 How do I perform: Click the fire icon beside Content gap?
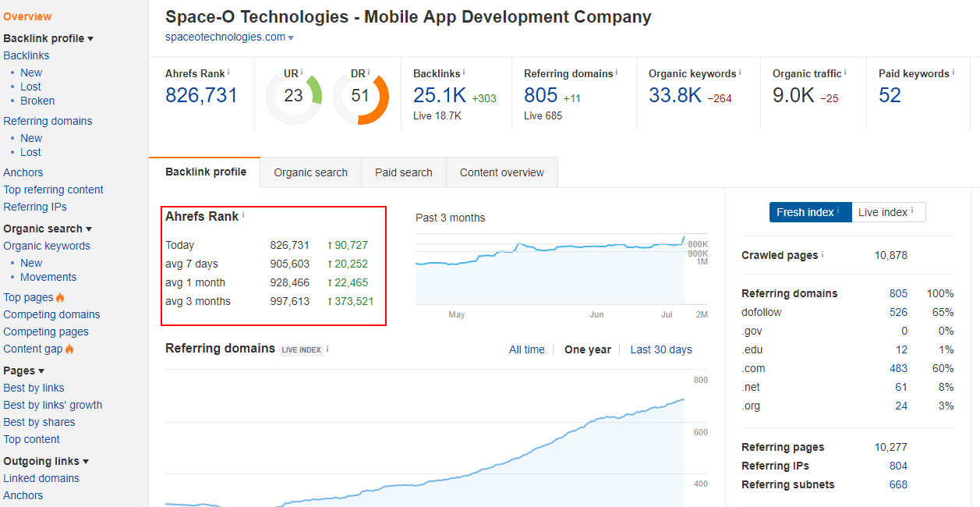click(69, 349)
